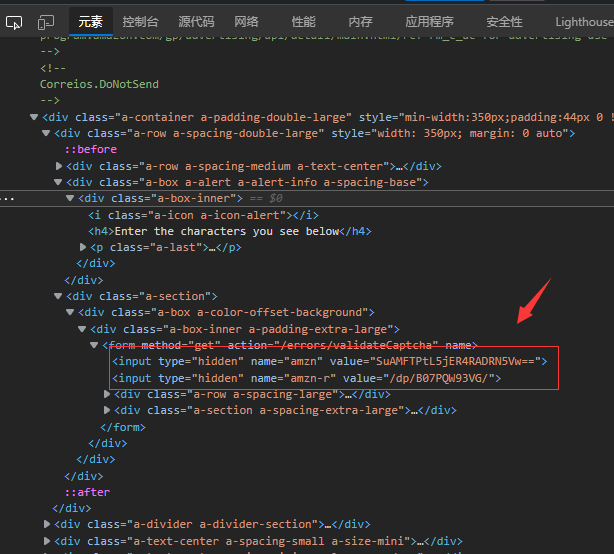Image resolution: width=614 pixels, height=554 pixels.
Task: Expand the a-text-center a-spacing-small a-size-mini div
Action: [x=47, y=541]
